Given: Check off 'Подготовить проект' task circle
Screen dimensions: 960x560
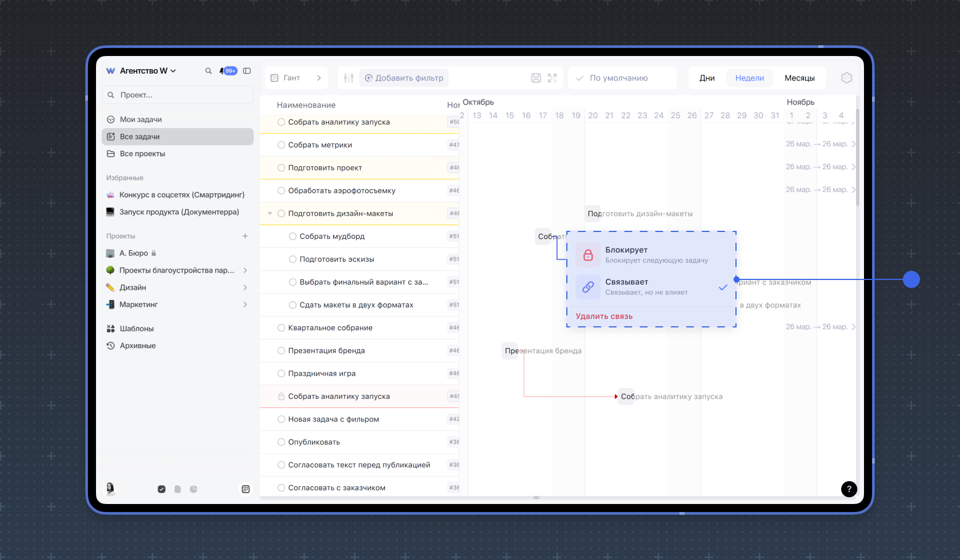Looking at the screenshot, I should tap(281, 168).
